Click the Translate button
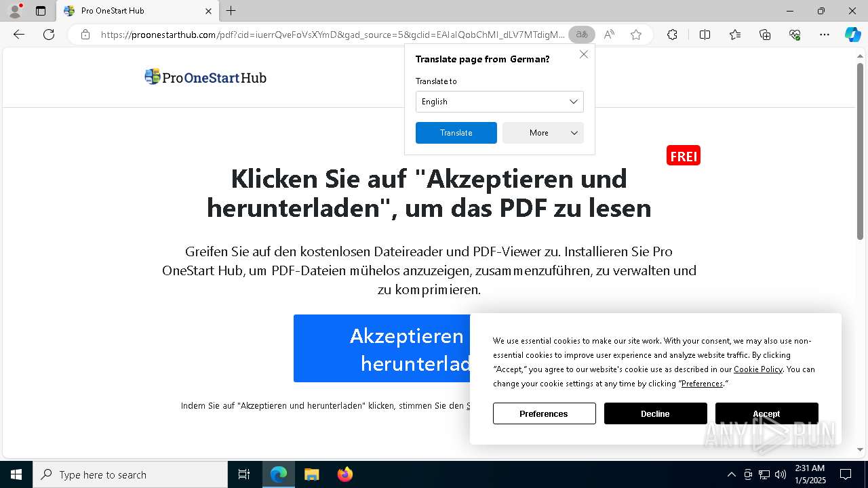This screenshot has width=868, height=488. coord(456,133)
